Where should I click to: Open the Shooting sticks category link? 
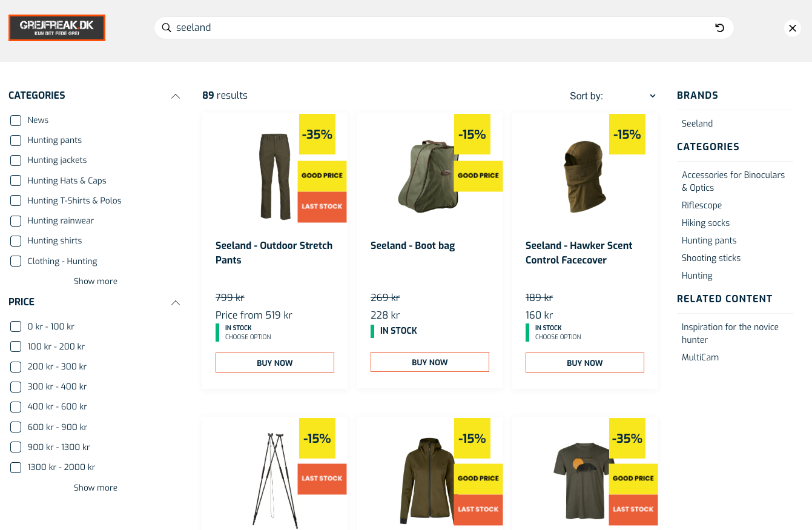click(x=711, y=258)
